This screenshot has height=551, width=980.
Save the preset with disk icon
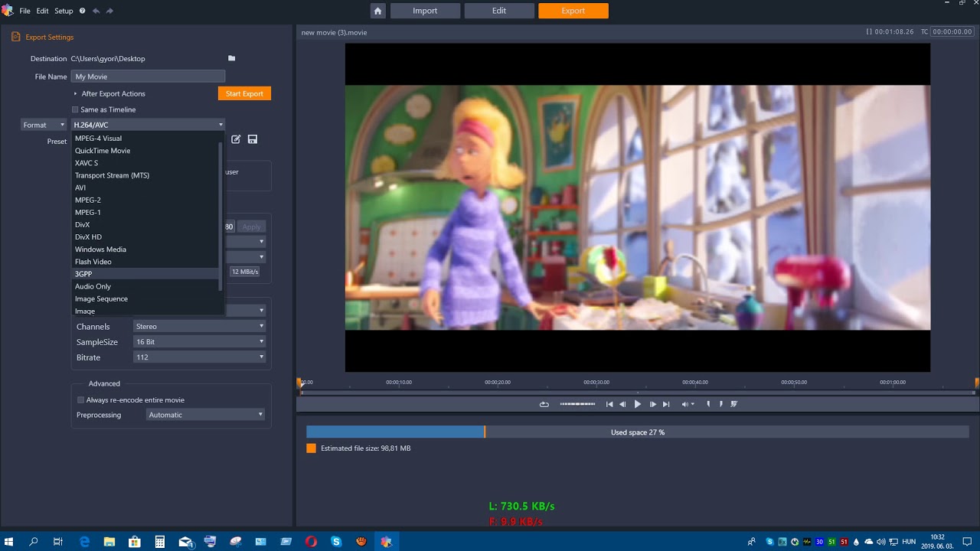[x=253, y=139]
